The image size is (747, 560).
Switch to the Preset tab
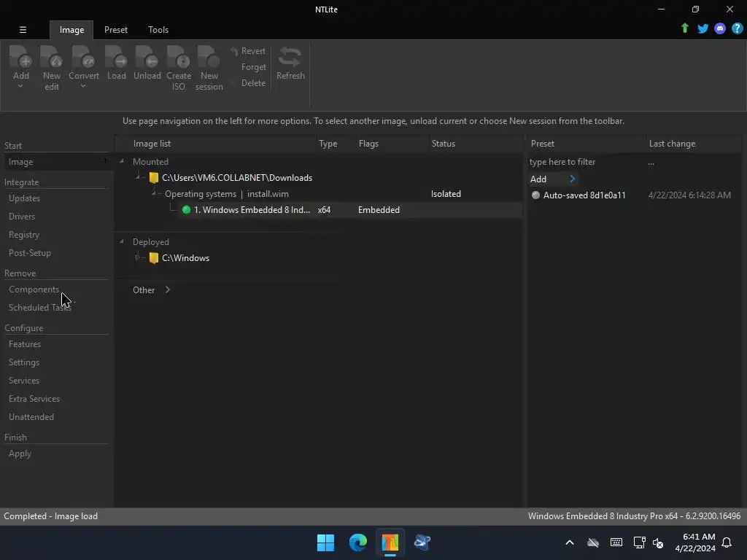point(116,29)
